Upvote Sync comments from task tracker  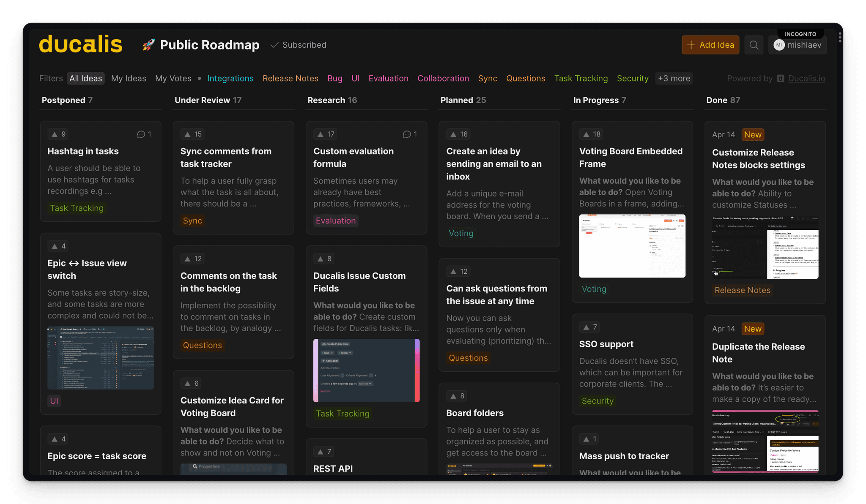coord(192,134)
